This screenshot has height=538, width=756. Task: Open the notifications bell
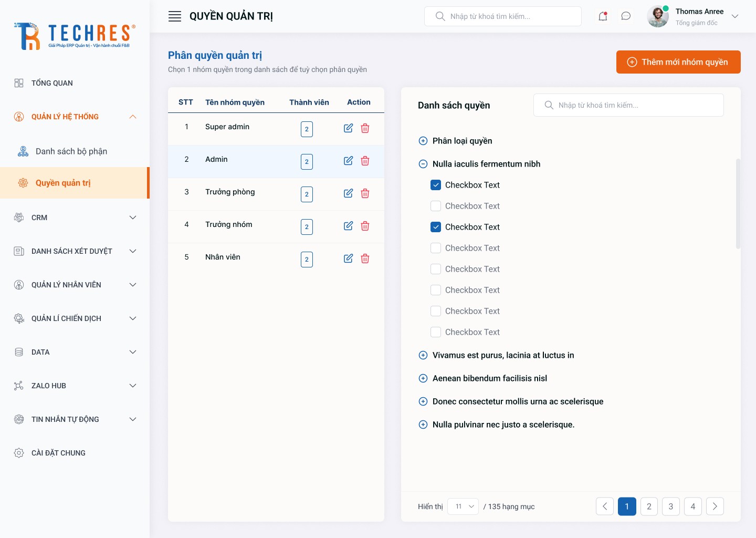point(603,16)
